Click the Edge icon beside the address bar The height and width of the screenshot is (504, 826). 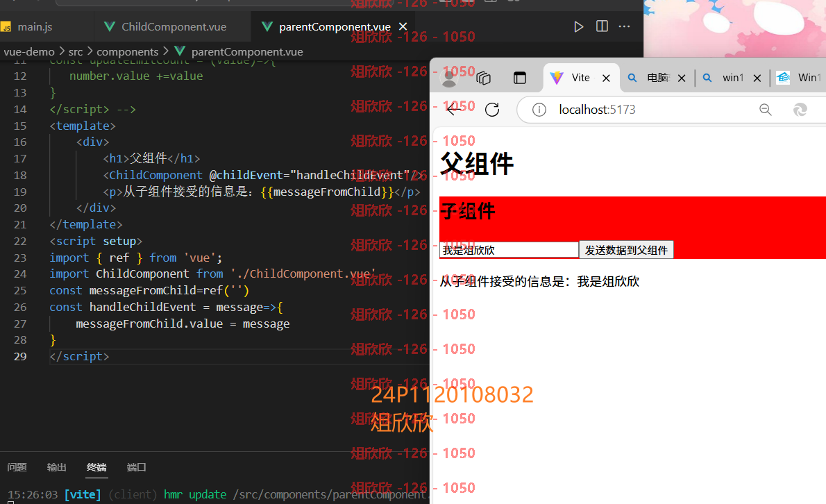[800, 110]
